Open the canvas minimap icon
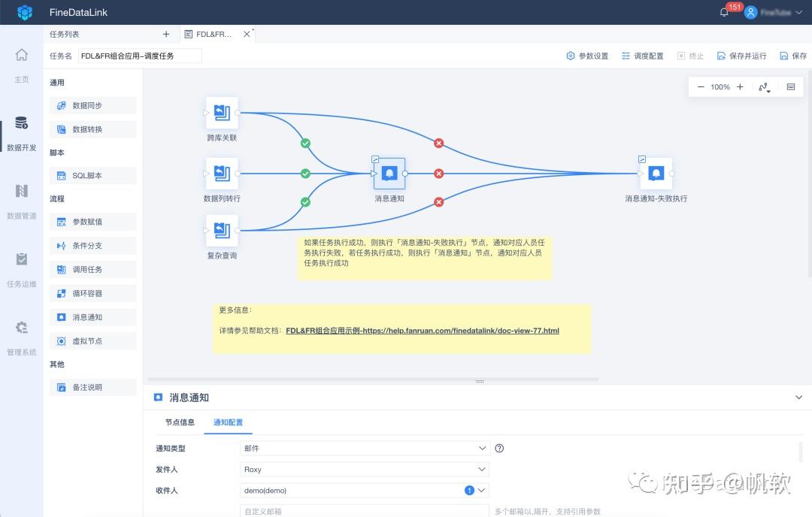The image size is (812, 517). 790,86
